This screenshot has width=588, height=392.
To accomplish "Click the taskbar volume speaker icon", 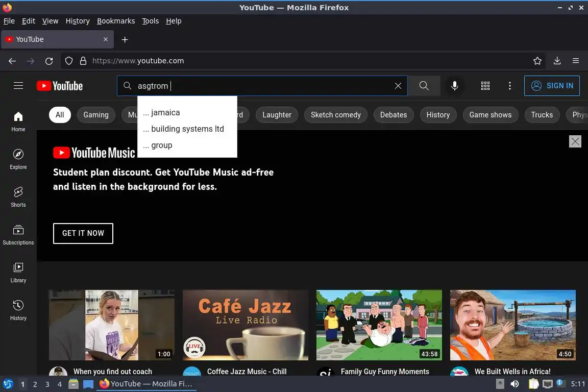I will pos(514,384).
